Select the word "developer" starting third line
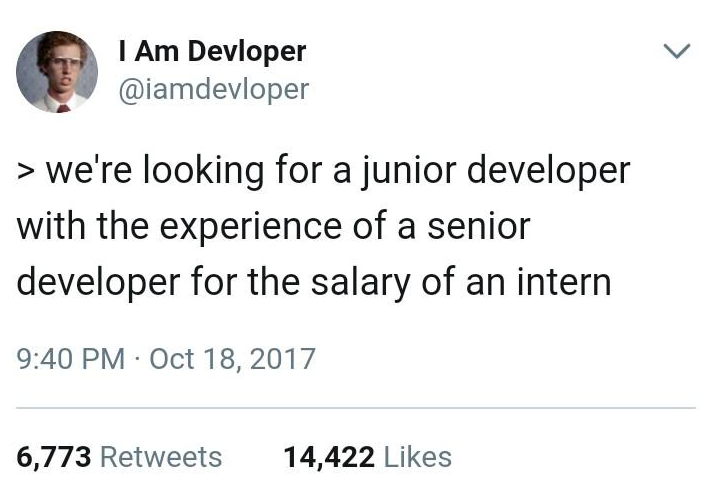712x500 pixels. click(98, 283)
